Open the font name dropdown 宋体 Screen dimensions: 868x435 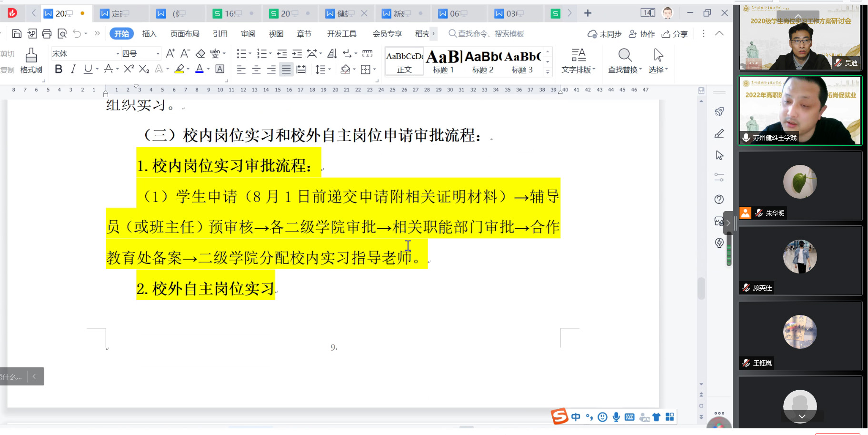point(118,54)
